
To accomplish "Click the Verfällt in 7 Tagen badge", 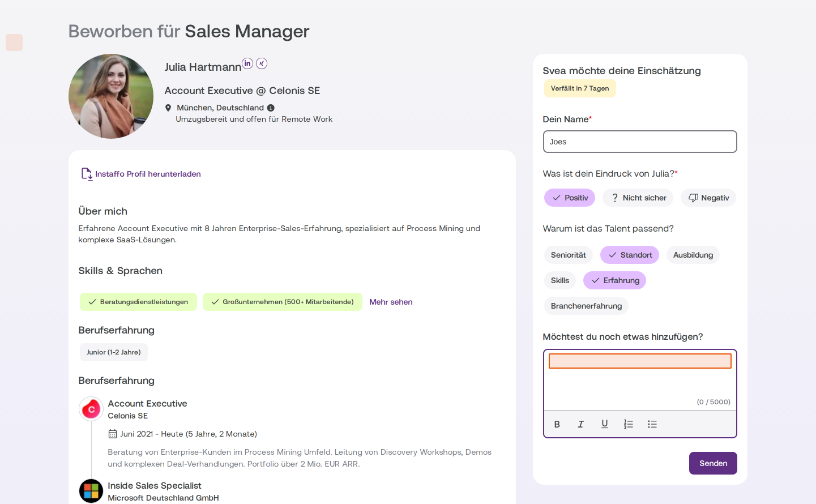I will 580,88.
